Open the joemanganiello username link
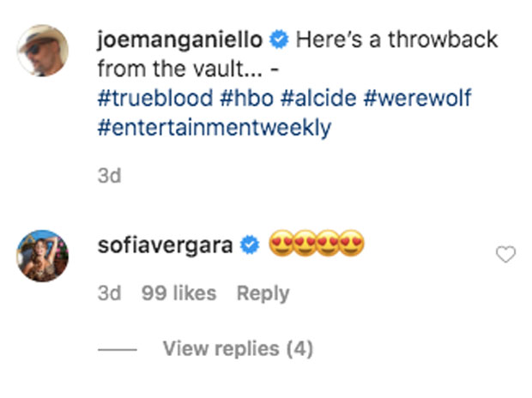The width and height of the screenshot is (532, 398). [x=181, y=40]
